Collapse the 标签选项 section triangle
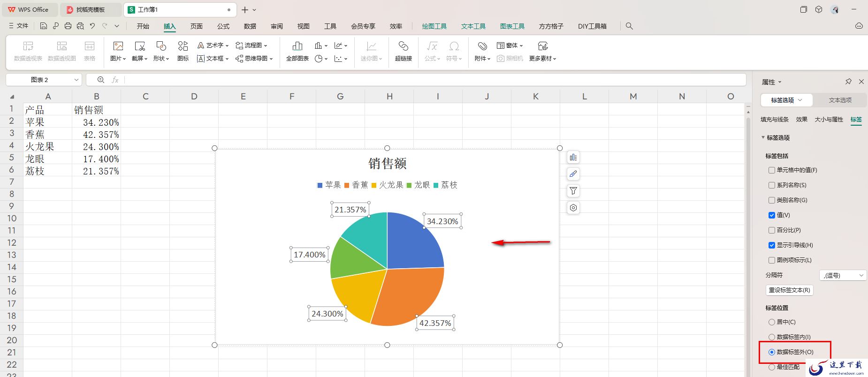The height and width of the screenshot is (377, 868). point(763,137)
